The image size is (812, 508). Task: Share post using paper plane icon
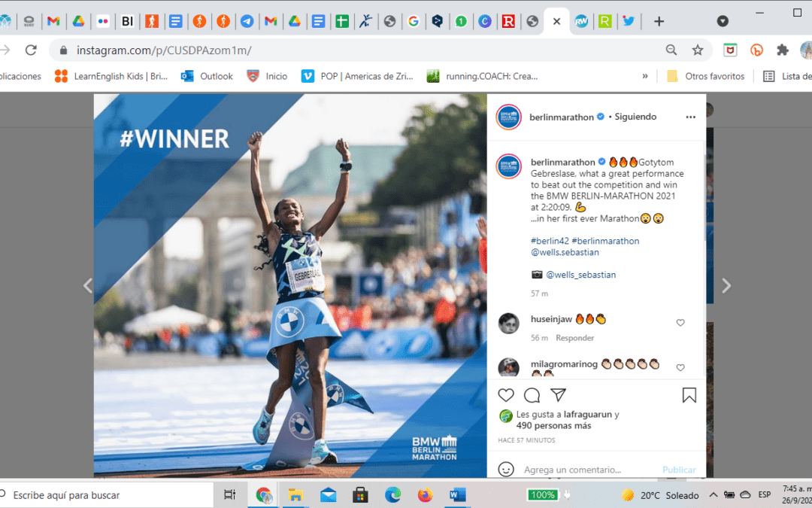coord(558,395)
